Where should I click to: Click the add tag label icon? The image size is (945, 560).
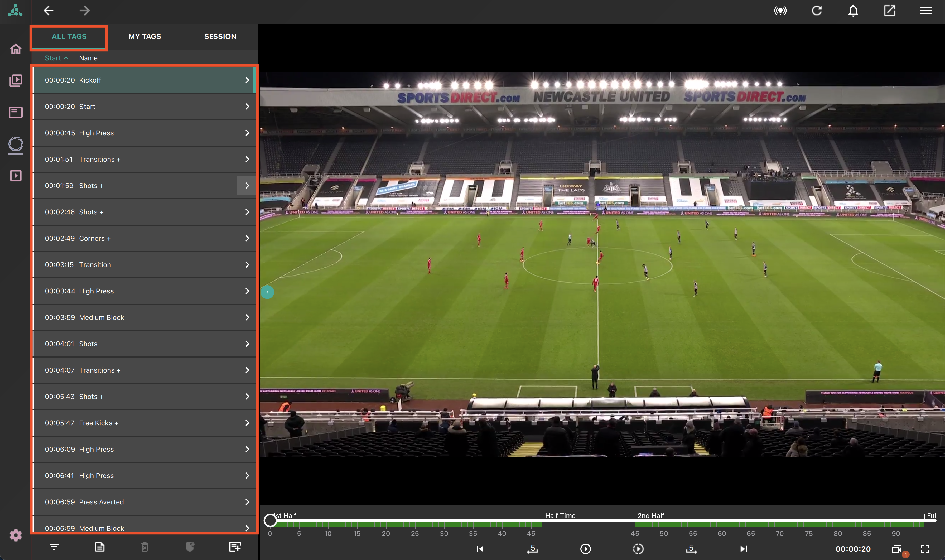190,547
